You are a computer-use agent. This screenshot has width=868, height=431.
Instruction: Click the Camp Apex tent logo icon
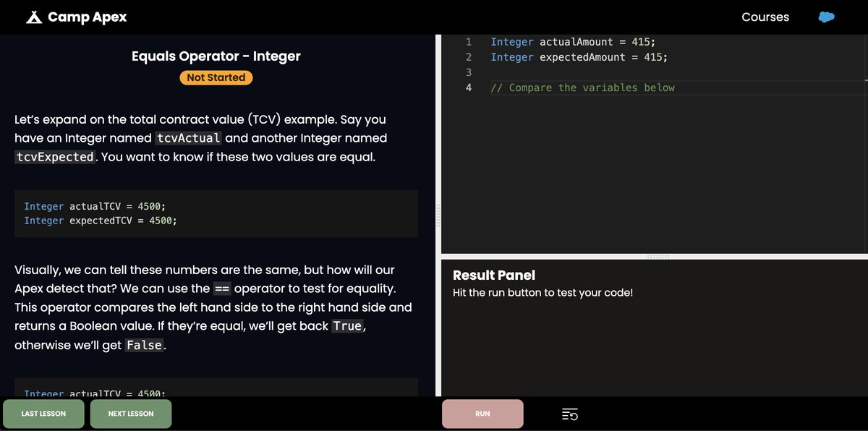pyautogui.click(x=34, y=17)
